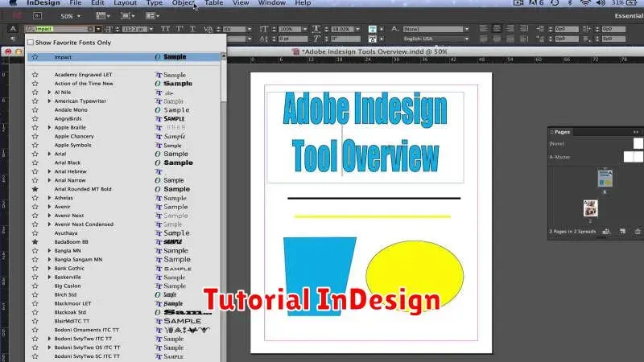Favorite the Birch Std font star
Screen dimensions: 644x362
[35, 294]
